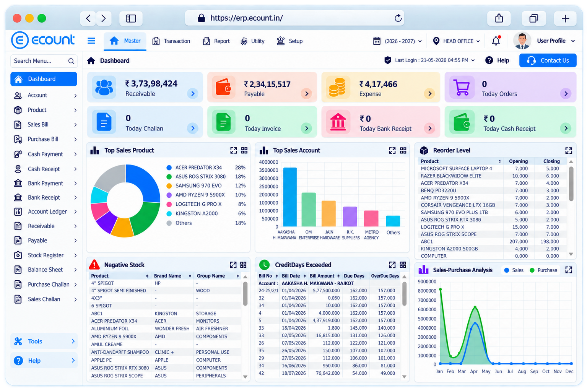Image resolution: width=587 pixels, height=392 pixels.
Task: Open Today Bank Receipt card arrow
Action: [x=430, y=128]
